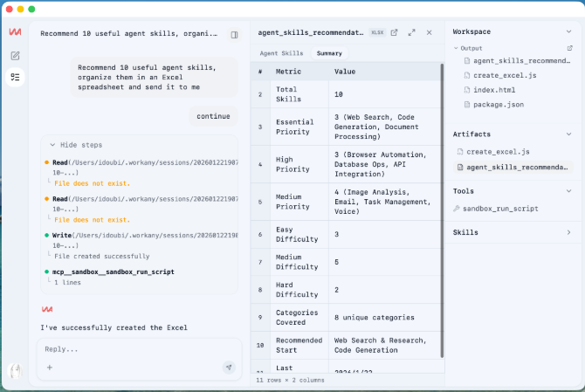Start a new task with compose icon
Image resolution: width=585 pixels, height=392 pixels.
pos(15,56)
